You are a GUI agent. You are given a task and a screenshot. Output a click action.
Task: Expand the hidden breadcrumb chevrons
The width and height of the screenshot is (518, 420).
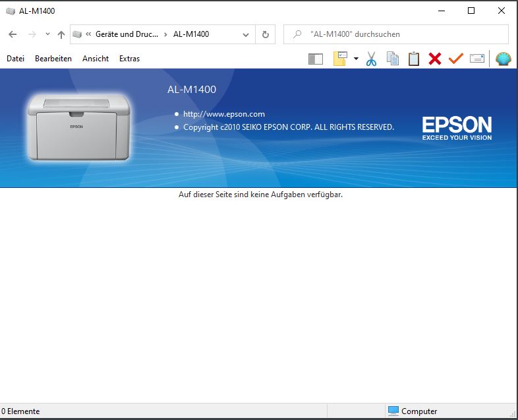point(88,34)
